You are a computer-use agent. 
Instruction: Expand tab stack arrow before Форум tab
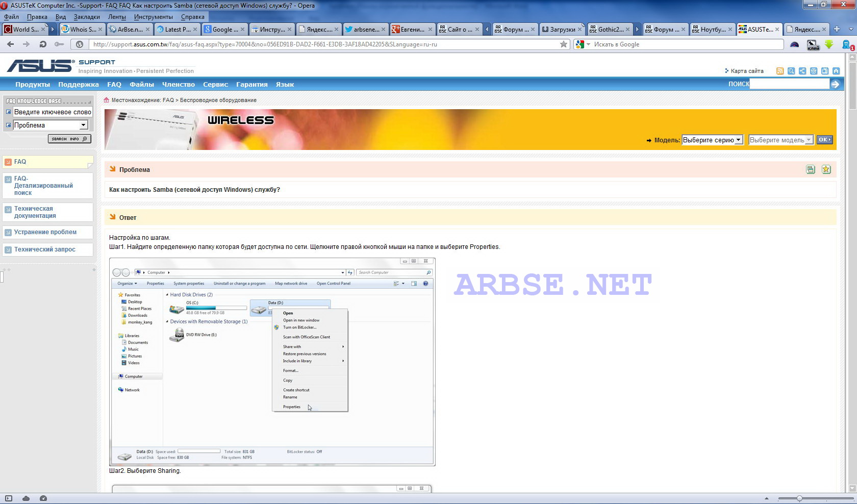[x=487, y=29]
